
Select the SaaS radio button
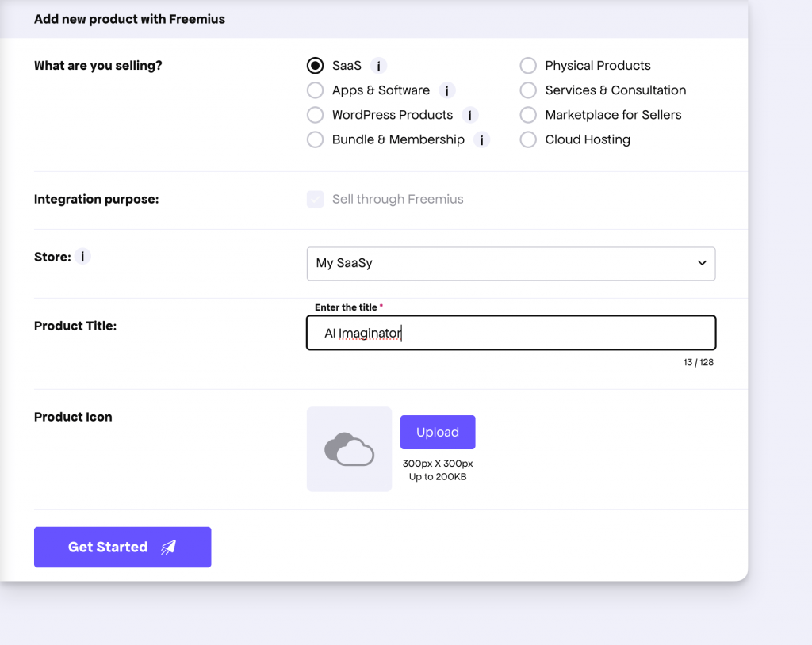[x=316, y=66]
